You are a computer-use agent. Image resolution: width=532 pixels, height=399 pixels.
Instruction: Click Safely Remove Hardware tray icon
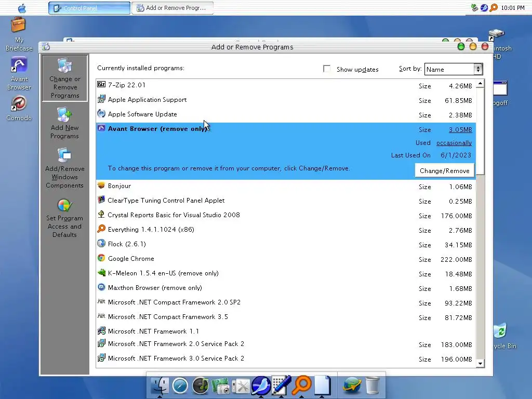pyautogui.click(x=474, y=7)
